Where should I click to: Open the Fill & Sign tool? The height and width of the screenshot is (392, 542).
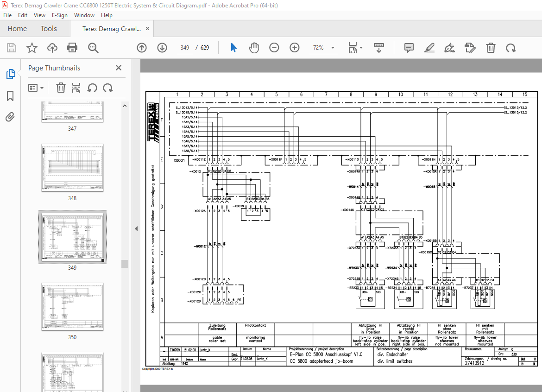click(x=449, y=47)
